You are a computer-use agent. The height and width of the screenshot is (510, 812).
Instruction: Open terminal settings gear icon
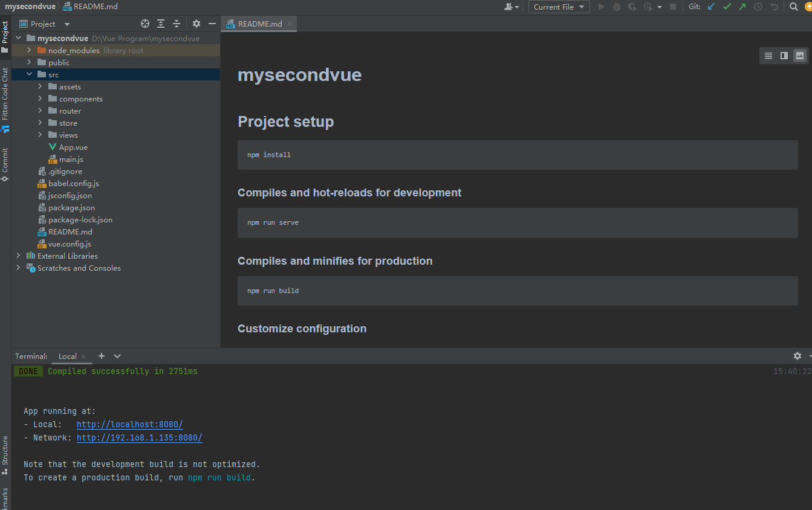(x=797, y=356)
